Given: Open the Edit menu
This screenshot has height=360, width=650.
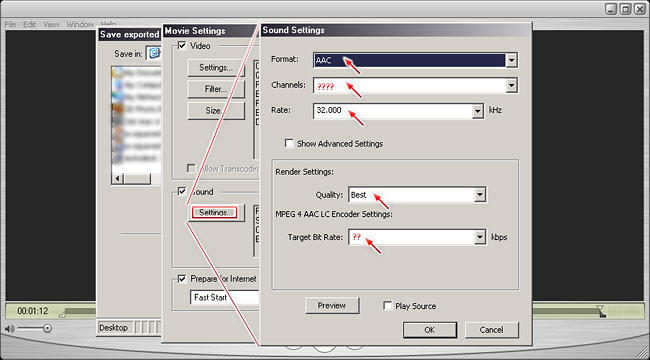Looking at the screenshot, I should [29, 24].
